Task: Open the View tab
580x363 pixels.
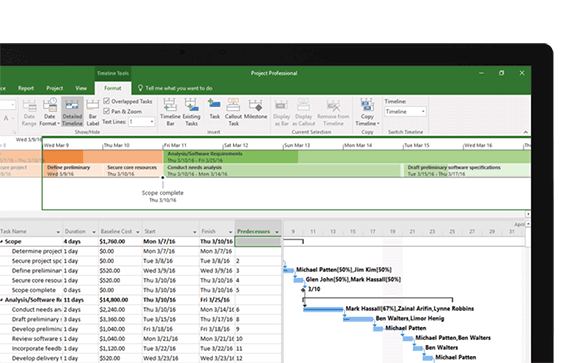Action: point(81,88)
